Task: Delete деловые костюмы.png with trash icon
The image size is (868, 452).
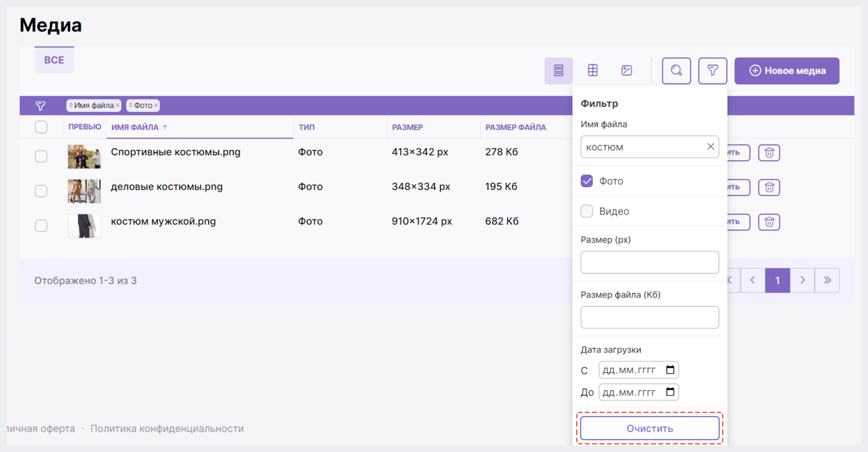Action: 769,187
